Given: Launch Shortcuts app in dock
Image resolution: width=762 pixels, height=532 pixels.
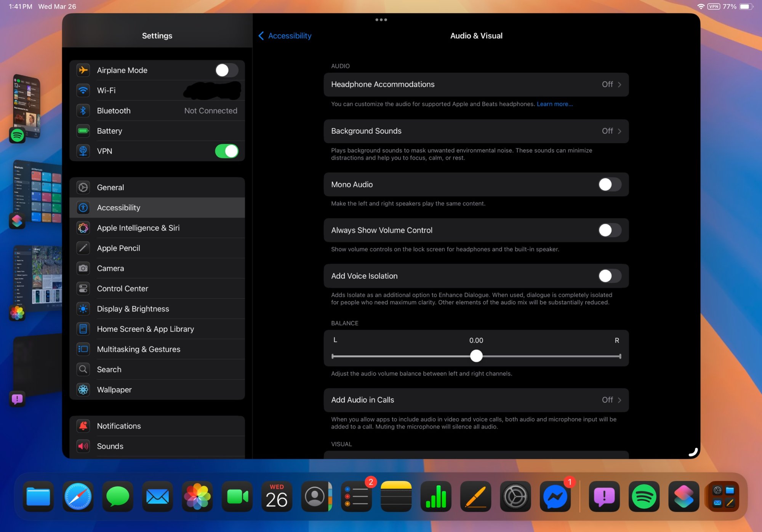Looking at the screenshot, I should click(684, 497).
